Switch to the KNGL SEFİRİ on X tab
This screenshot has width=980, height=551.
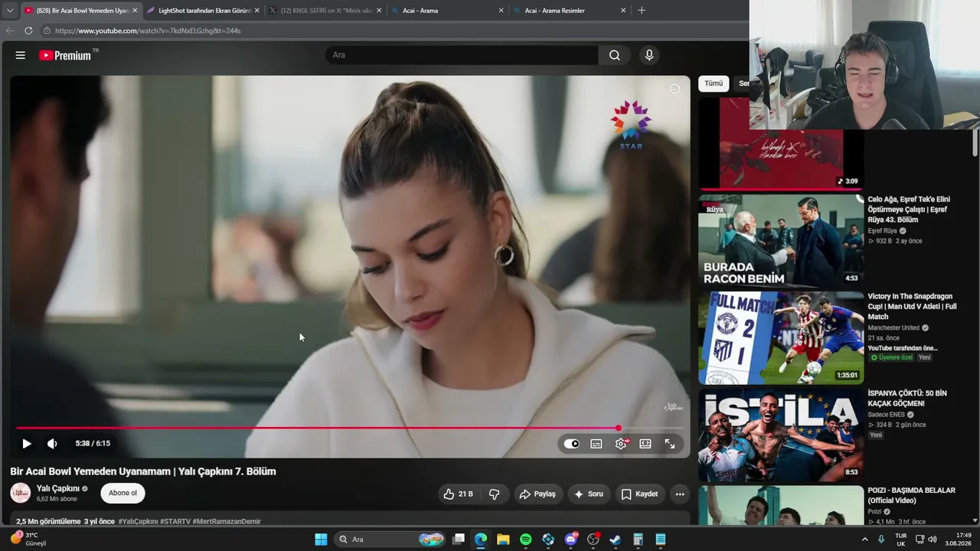[325, 11]
